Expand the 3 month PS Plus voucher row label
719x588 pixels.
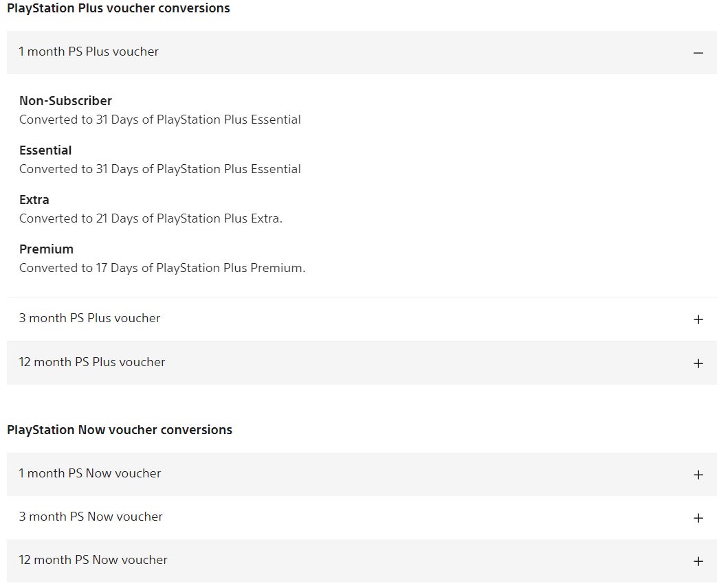tap(89, 318)
